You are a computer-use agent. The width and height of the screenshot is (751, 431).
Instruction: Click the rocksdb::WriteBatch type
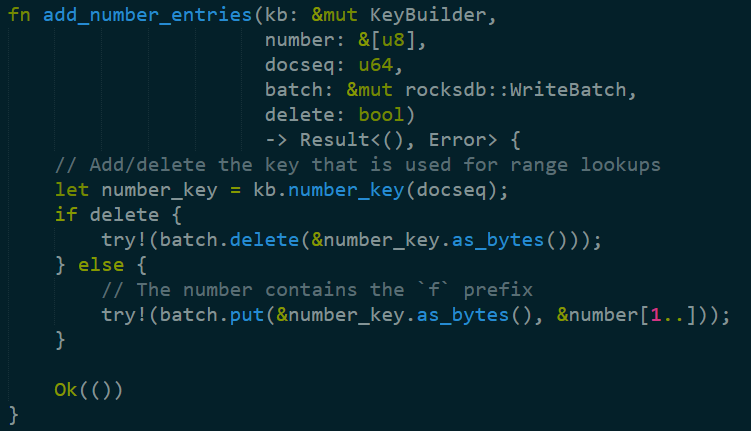coord(515,90)
